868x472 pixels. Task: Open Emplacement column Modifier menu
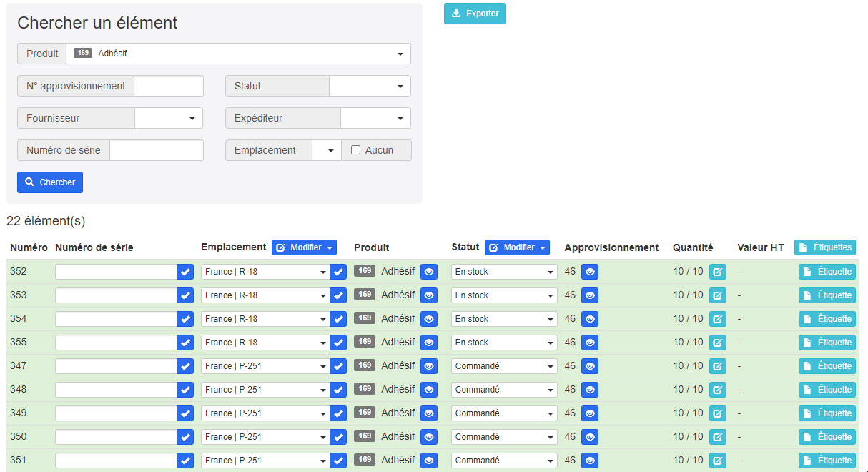click(304, 247)
